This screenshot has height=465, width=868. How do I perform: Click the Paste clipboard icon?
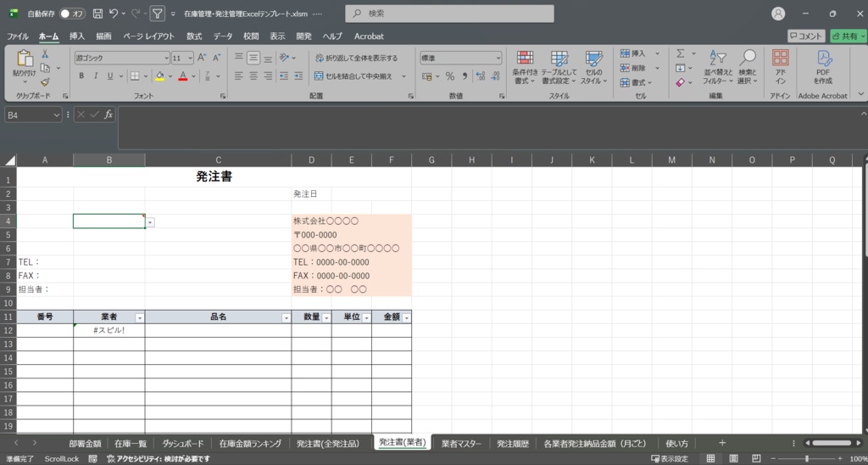[x=25, y=59]
